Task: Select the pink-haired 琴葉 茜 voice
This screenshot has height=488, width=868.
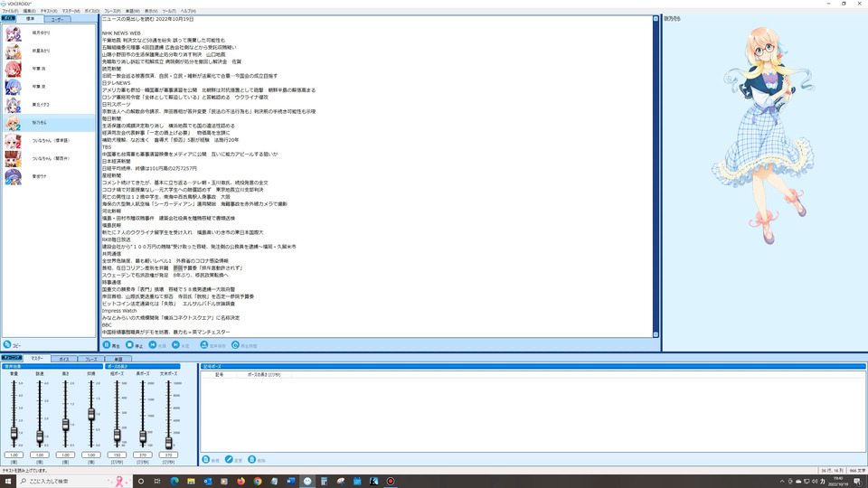Action: click(x=49, y=69)
